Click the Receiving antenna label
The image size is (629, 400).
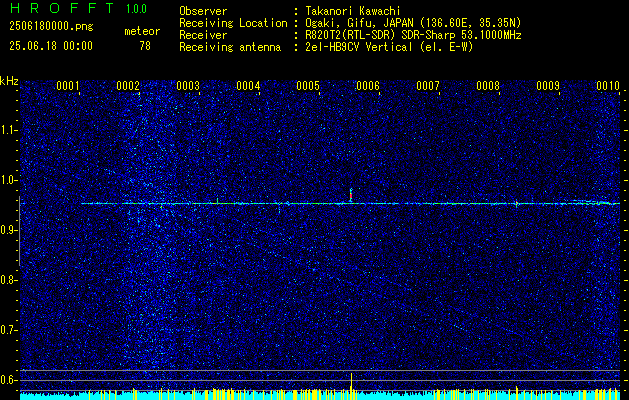(230, 47)
